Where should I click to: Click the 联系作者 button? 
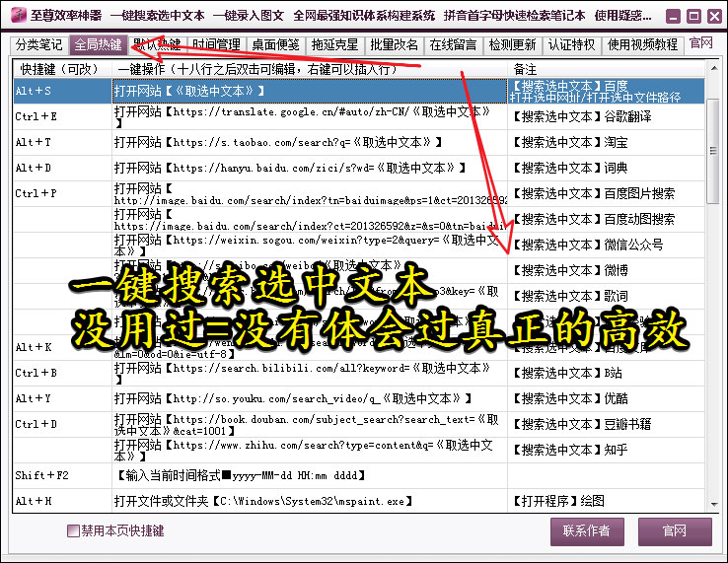click(x=587, y=531)
